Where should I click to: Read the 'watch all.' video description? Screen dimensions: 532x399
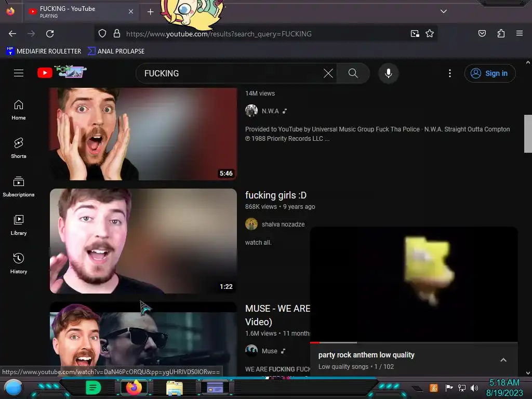(258, 243)
